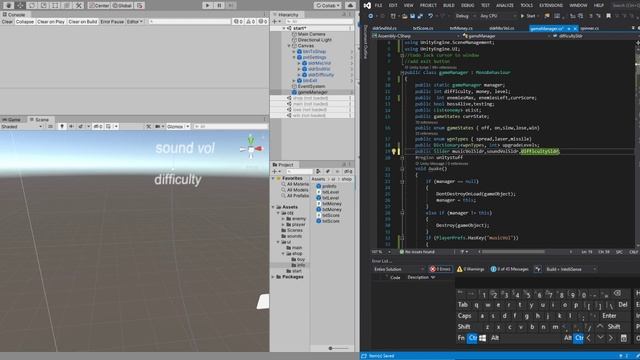Viewport: 640px width, 360px height.
Task: Open the DEBUG menu in Visual Studio
Action: pyautogui.click(x=467, y=5)
